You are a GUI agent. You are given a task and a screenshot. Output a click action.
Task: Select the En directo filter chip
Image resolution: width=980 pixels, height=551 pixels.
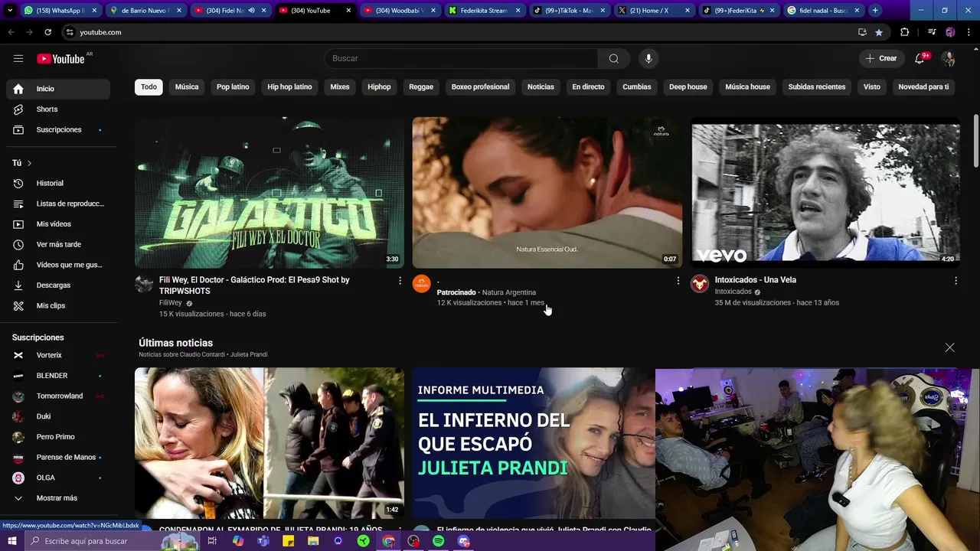pos(588,87)
